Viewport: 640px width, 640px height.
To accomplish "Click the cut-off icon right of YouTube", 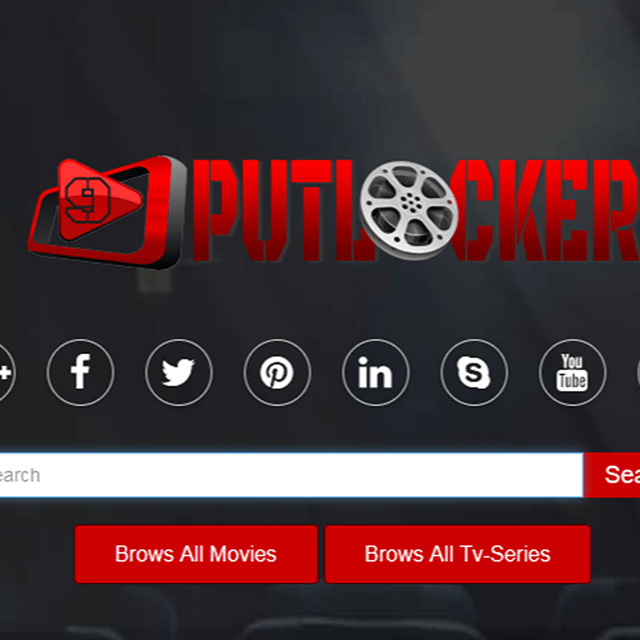I will pyautogui.click(x=636, y=373).
